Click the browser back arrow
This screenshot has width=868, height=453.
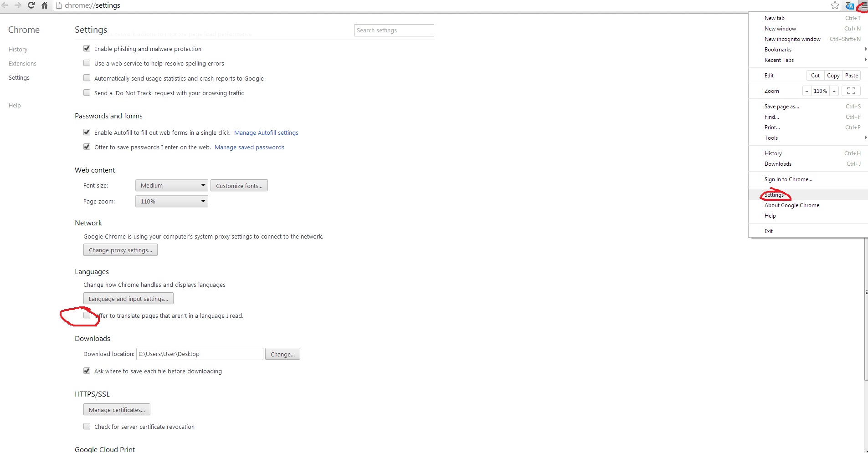click(5, 5)
